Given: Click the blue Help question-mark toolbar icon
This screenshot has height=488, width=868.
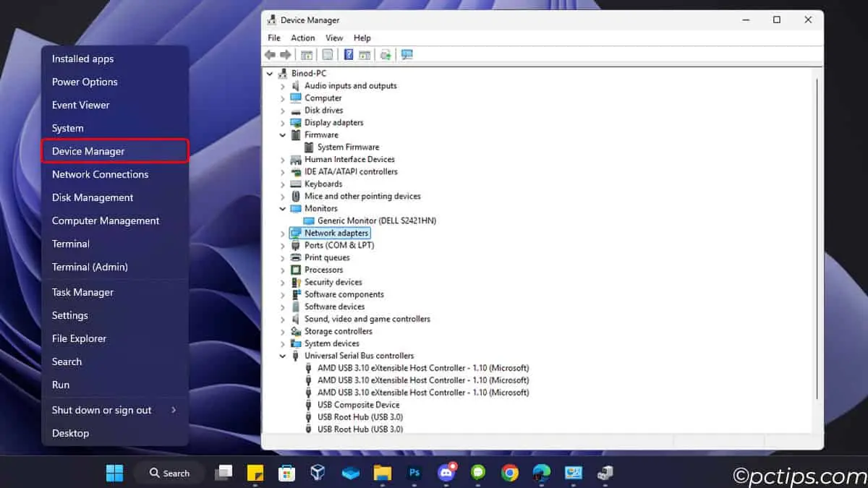Looking at the screenshot, I should pyautogui.click(x=349, y=55).
